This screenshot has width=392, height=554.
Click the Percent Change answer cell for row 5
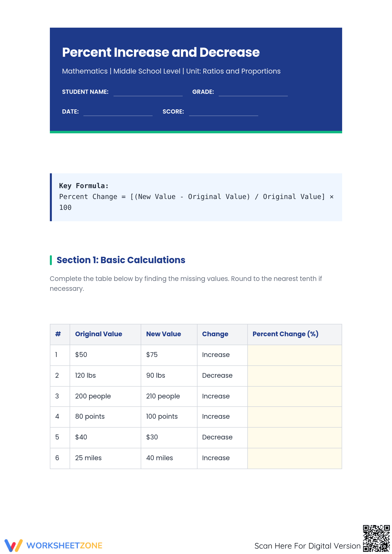(x=295, y=438)
